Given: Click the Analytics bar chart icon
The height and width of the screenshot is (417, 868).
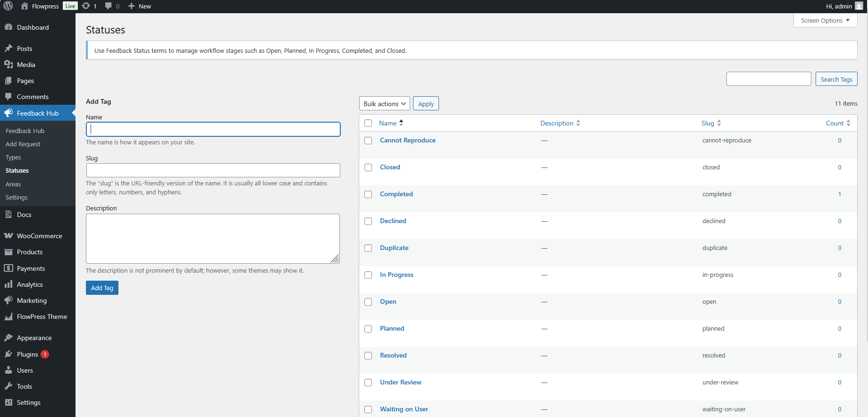Looking at the screenshot, I should [x=8, y=284].
